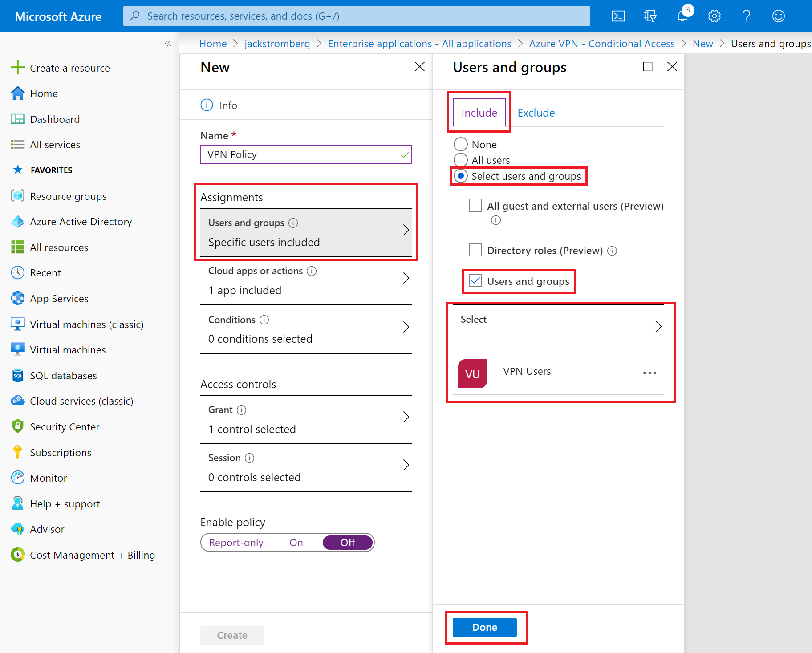Click the VU avatar for VPN Users
The height and width of the screenshot is (653, 812).
(x=472, y=374)
